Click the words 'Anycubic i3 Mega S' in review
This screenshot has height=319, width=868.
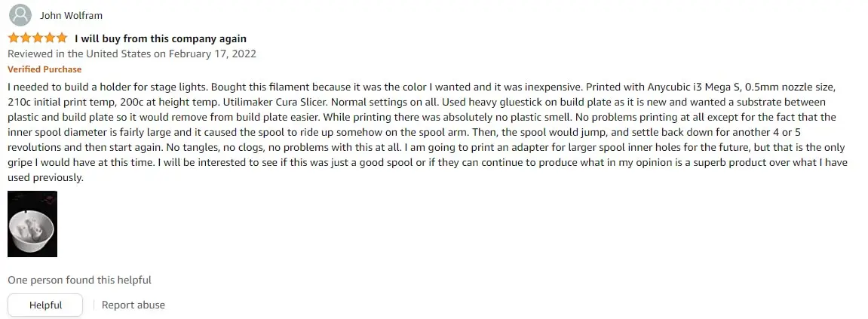coord(695,87)
